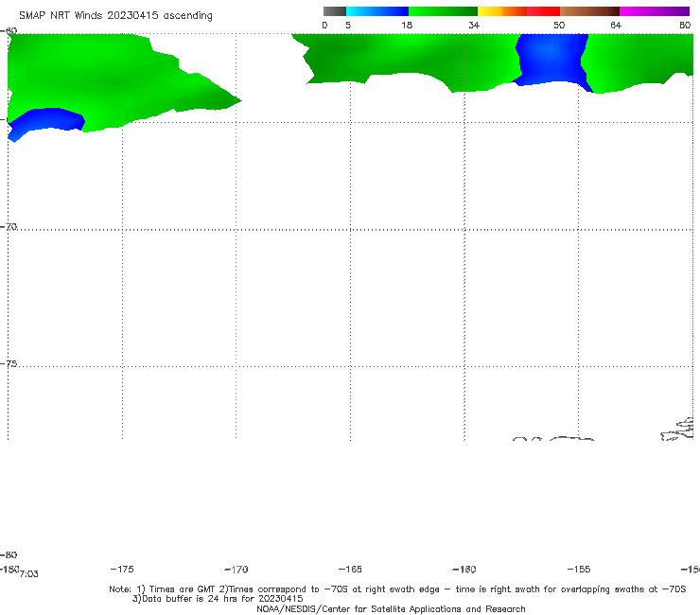Click the blue wind patch near the left map edge
Image resolution: width=700 pixels, height=615 pixels.
coord(47,119)
